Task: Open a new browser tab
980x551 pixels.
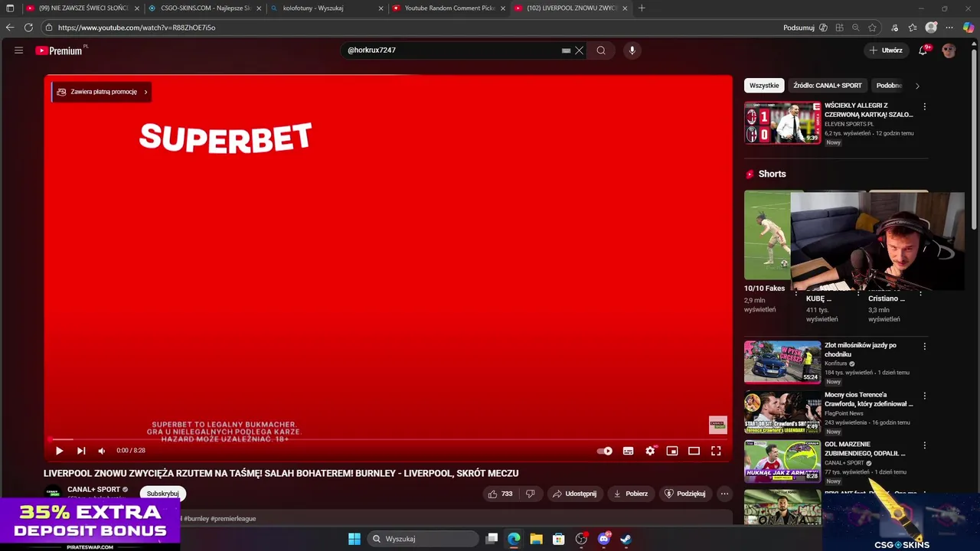Action: (x=642, y=8)
